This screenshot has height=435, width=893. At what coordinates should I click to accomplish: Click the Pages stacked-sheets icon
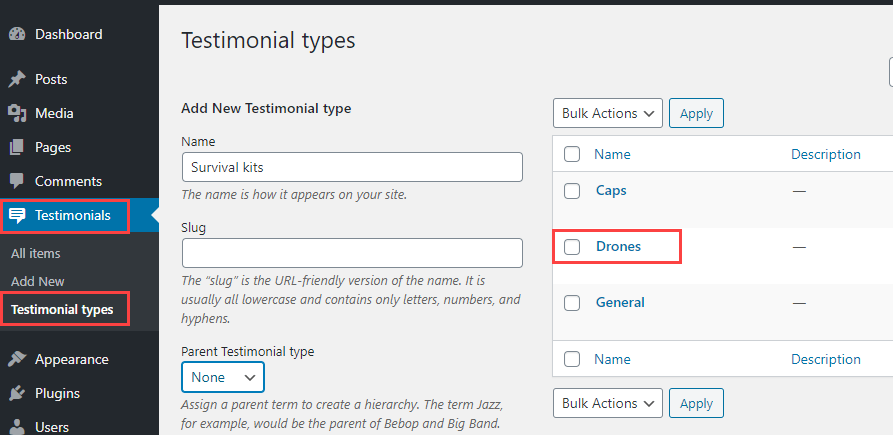[17, 147]
